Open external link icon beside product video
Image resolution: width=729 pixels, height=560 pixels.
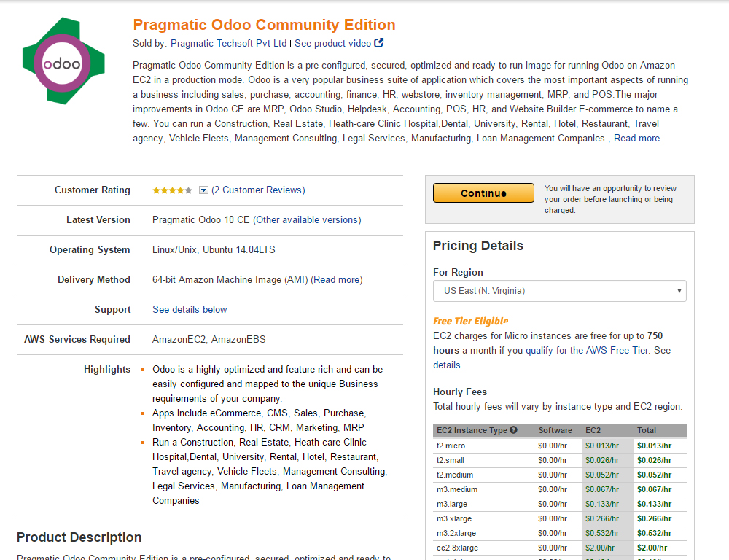[379, 43]
